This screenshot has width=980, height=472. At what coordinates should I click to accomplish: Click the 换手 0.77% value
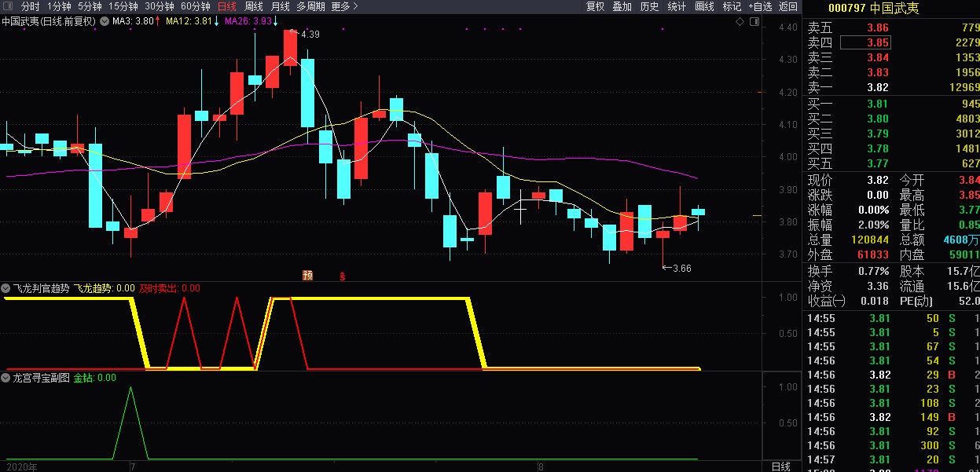click(x=872, y=271)
